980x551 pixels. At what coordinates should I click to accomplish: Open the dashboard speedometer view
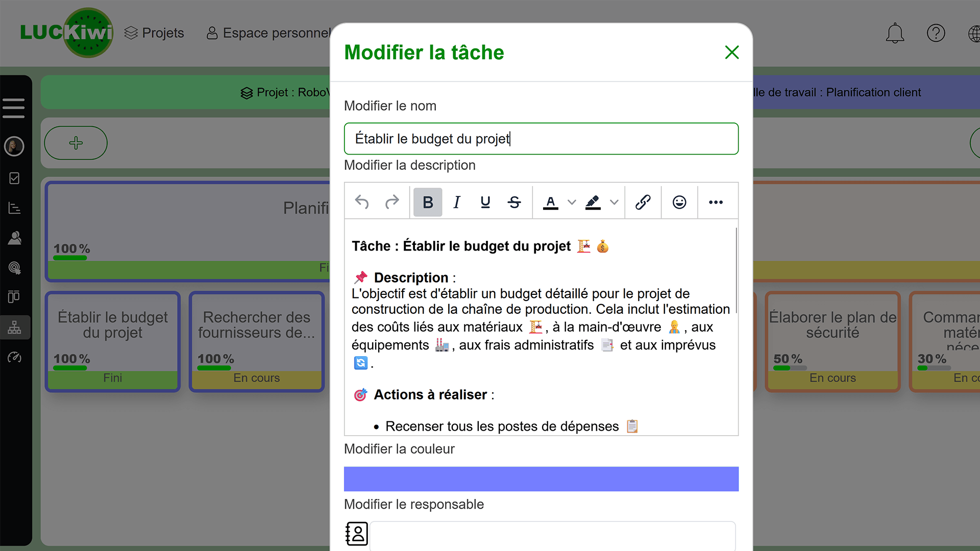click(x=15, y=357)
